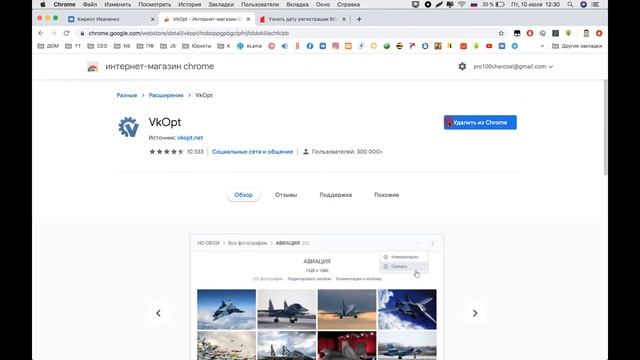Open a new browser tab

click(x=359, y=19)
